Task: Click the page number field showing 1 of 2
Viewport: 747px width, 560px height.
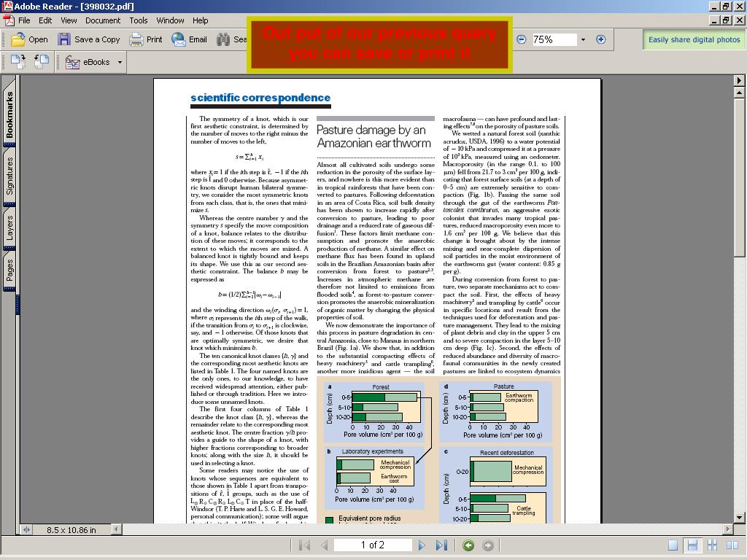Action: click(373, 545)
